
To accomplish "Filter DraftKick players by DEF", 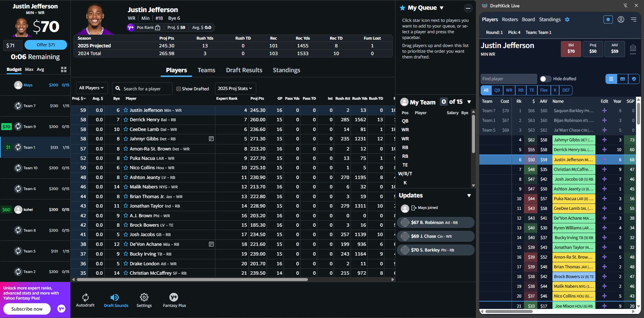I will (x=566, y=90).
